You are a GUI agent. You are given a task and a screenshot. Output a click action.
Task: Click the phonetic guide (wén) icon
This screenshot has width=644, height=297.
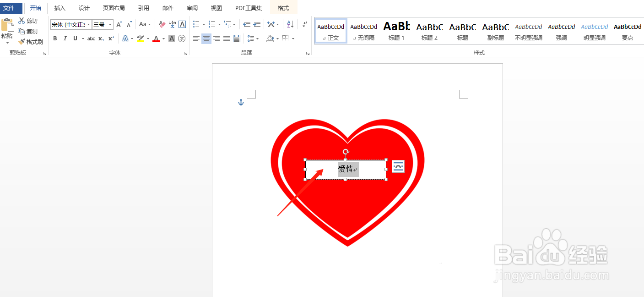coord(172,24)
